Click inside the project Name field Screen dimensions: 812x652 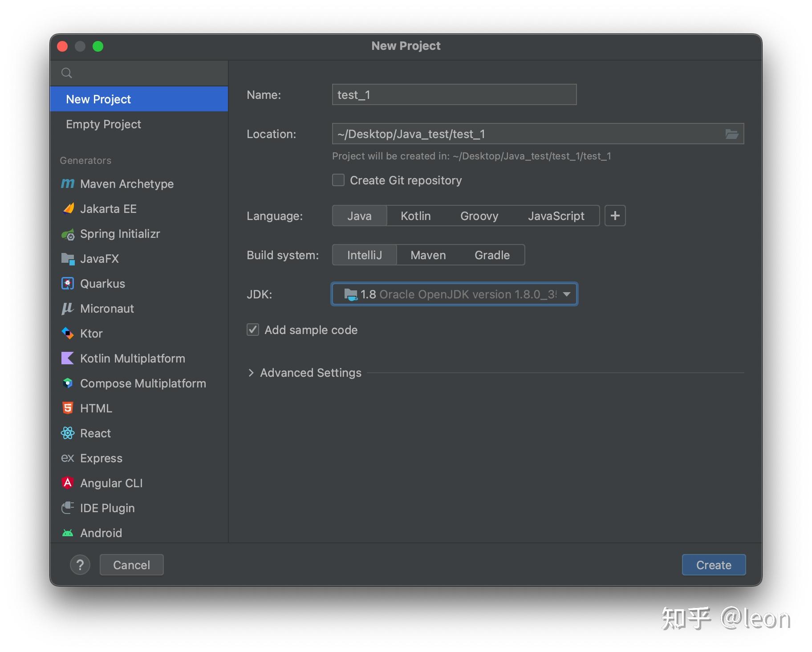click(453, 94)
